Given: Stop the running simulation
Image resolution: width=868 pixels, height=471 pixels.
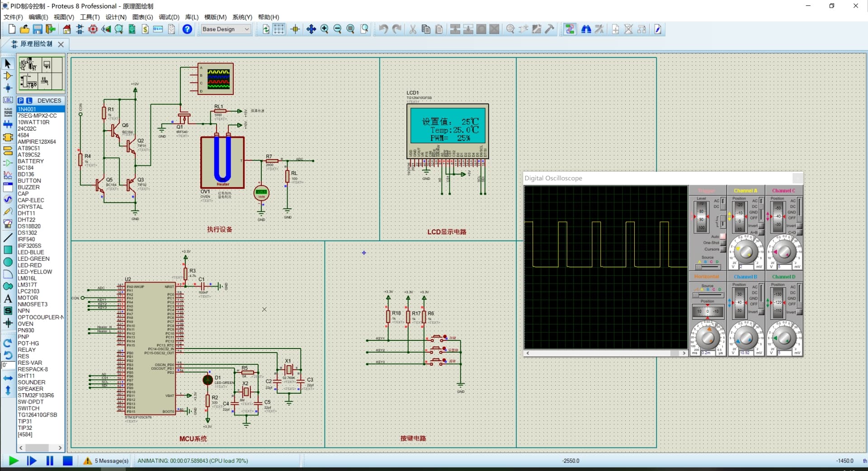Looking at the screenshot, I should 67,461.
